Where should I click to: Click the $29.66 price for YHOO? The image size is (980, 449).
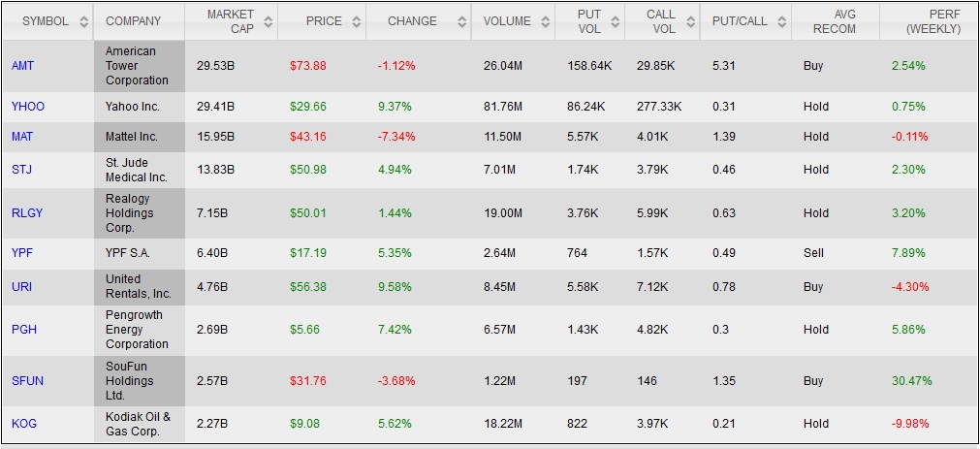(308, 107)
